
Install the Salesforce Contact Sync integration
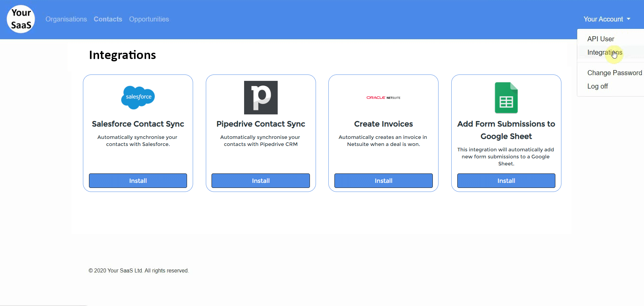138,181
